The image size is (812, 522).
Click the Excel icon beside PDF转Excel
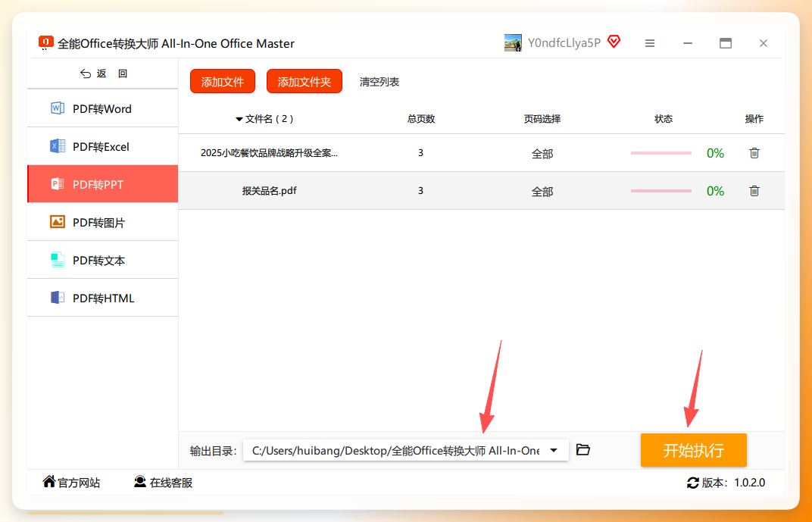pos(58,146)
